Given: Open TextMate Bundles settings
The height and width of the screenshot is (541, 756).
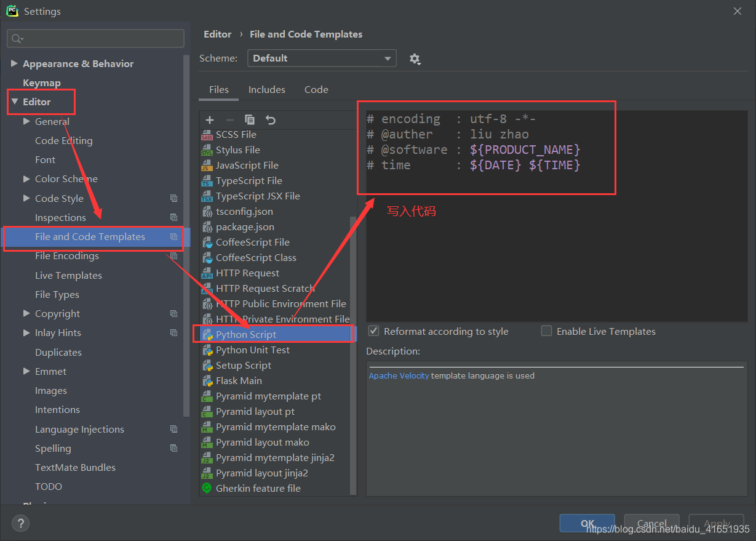Looking at the screenshot, I should point(75,468).
